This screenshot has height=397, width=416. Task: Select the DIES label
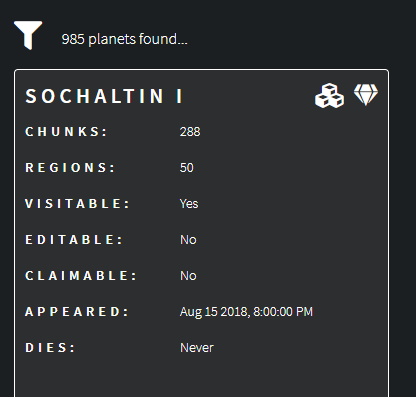tap(50, 348)
